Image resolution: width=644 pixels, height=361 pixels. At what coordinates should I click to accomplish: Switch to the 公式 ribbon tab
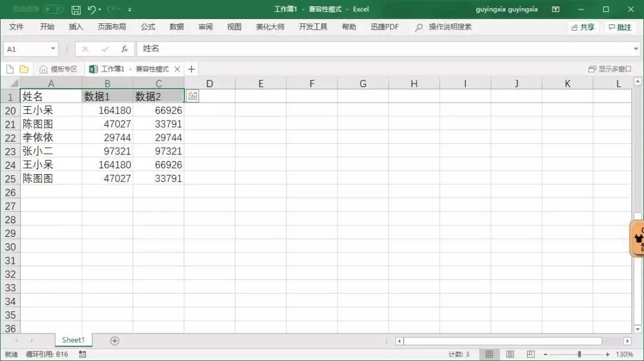click(x=147, y=27)
